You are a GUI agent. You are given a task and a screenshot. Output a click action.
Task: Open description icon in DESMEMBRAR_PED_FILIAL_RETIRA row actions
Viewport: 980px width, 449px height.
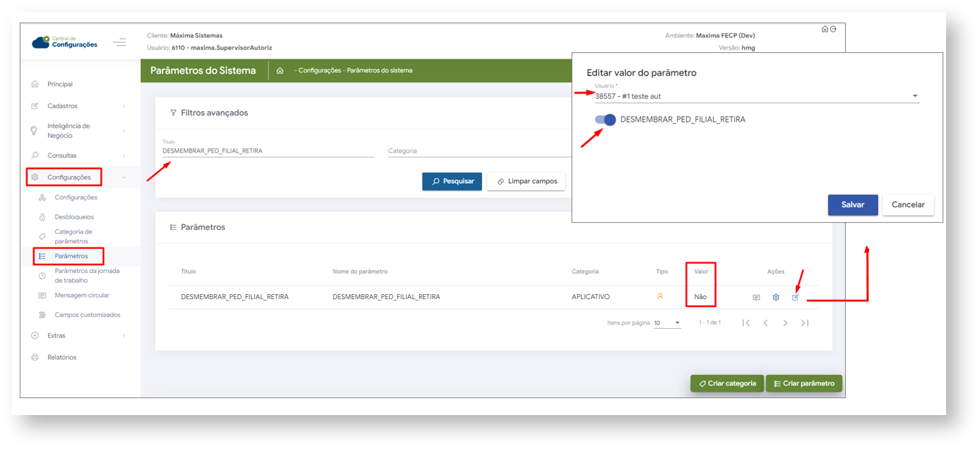pyautogui.click(x=756, y=298)
